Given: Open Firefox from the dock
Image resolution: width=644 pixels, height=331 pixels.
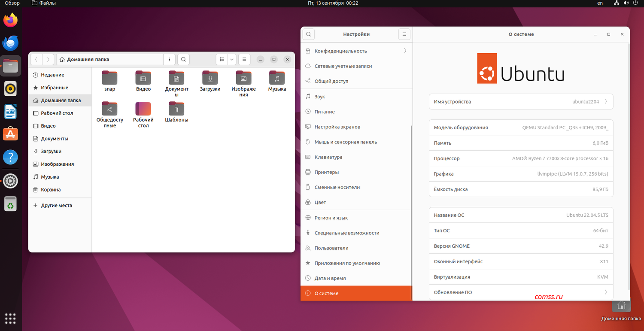Looking at the screenshot, I should (11, 20).
